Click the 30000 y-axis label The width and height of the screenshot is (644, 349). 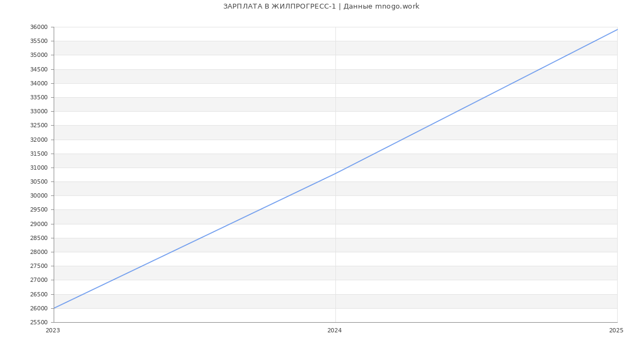point(39,196)
